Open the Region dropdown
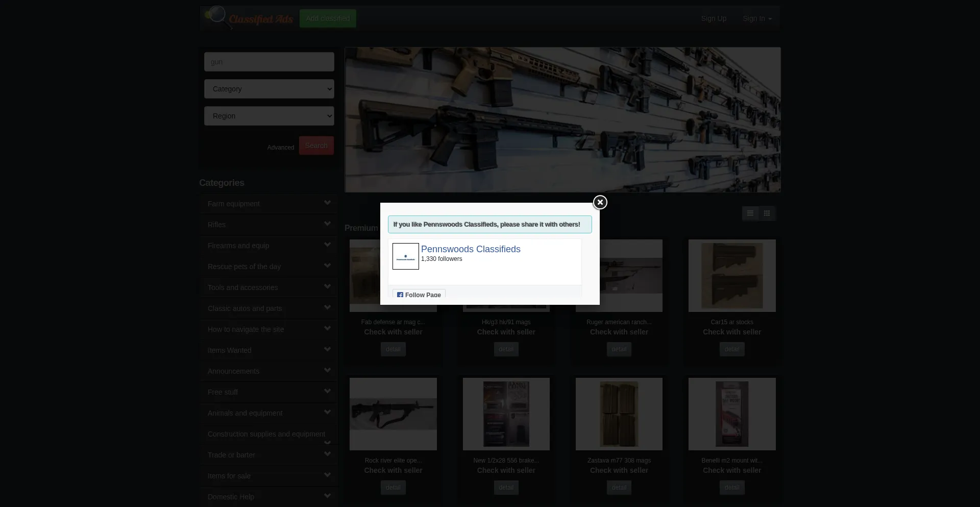Image resolution: width=980 pixels, height=507 pixels. (269, 116)
